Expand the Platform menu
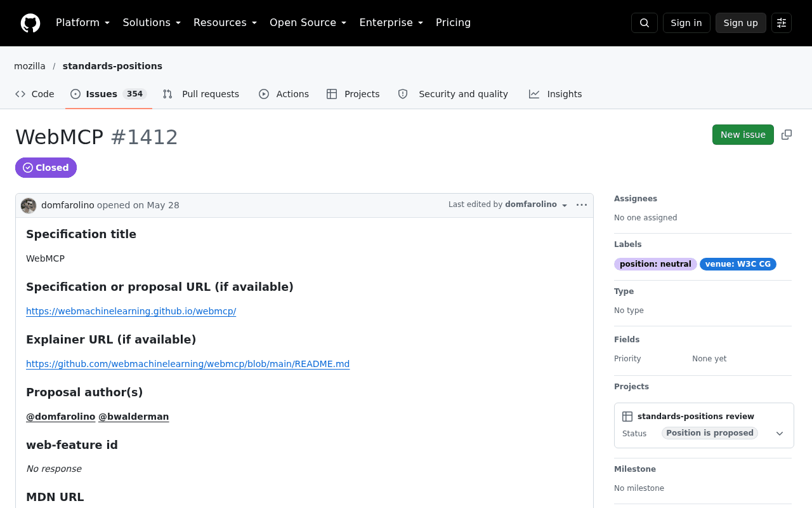The image size is (812, 508). 82,23
